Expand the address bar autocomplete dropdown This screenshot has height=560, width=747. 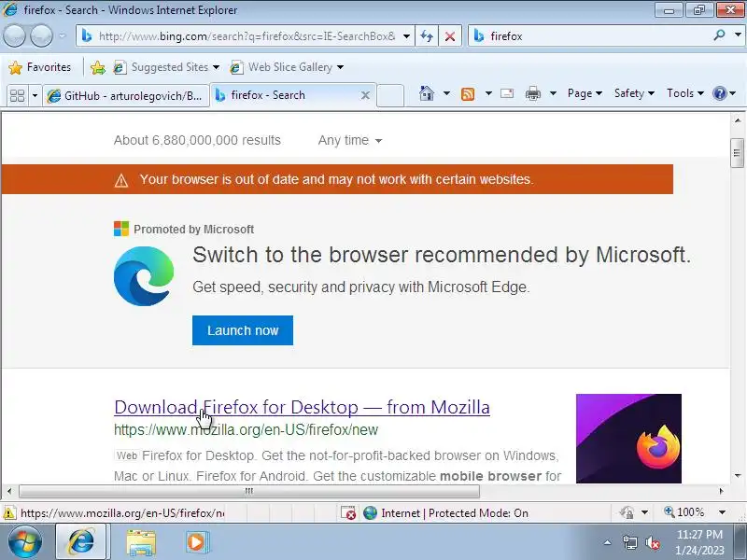pyautogui.click(x=406, y=36)
